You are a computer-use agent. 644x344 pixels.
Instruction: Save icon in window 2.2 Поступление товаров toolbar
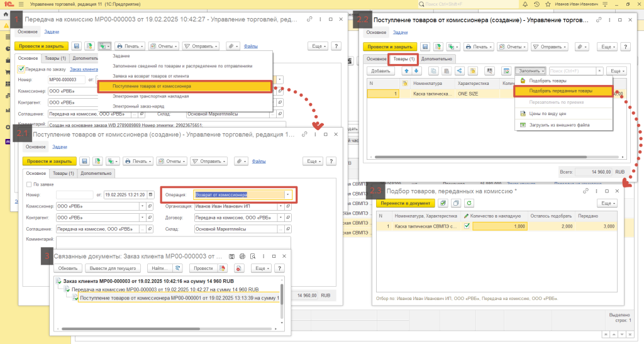[425, 47]
